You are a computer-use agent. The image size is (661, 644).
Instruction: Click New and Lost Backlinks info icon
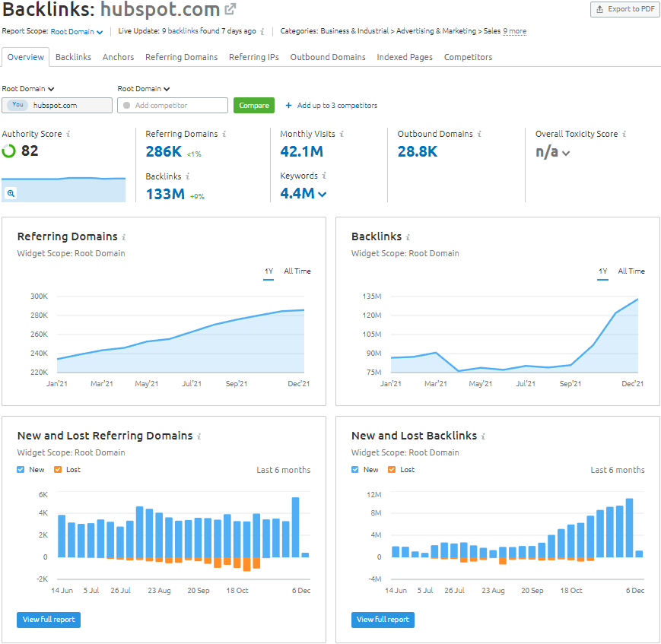click(483, 436)
